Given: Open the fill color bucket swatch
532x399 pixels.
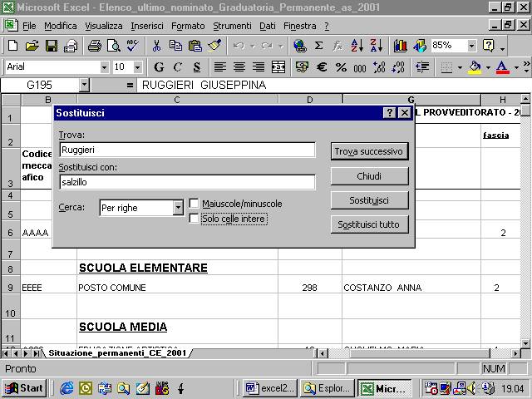Looking at the screenshot, I should (475, 67).
